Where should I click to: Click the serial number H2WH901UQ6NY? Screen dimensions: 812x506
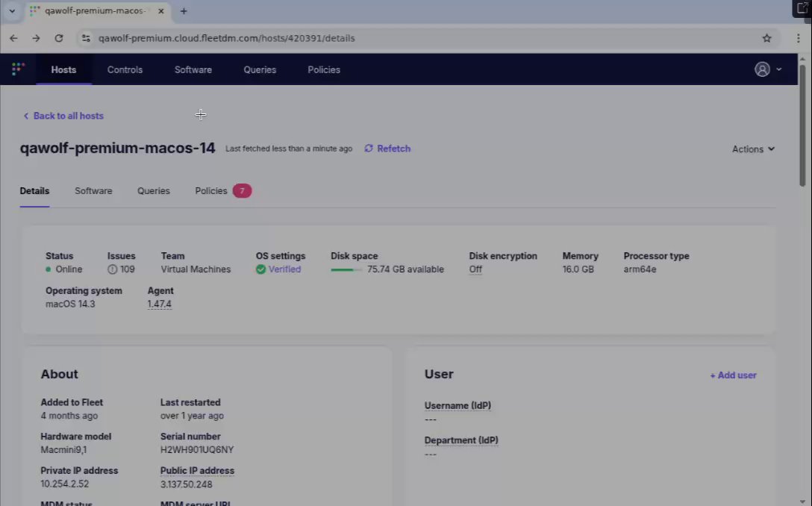point(197,450)
